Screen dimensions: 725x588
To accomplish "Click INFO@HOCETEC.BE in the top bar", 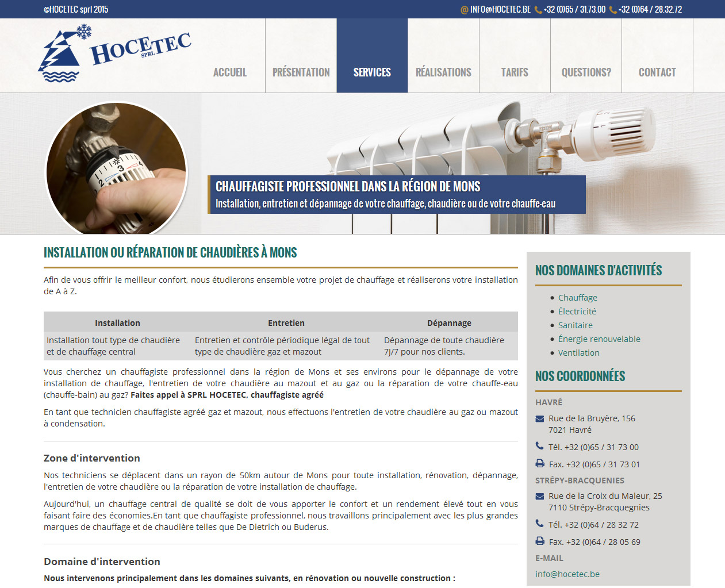I will (x=500, y=10).
